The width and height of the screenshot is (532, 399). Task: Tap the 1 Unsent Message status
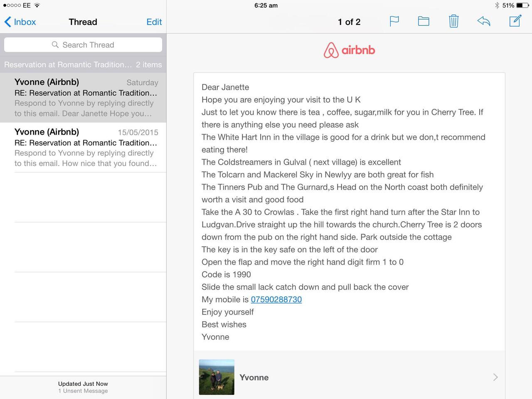pyautogui.click(x=83, y=391)
